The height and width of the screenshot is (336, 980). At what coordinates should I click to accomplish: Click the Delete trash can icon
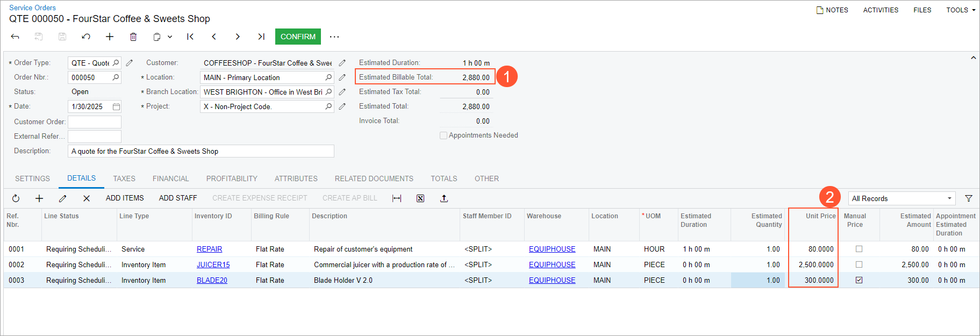[x=133, y=37]
